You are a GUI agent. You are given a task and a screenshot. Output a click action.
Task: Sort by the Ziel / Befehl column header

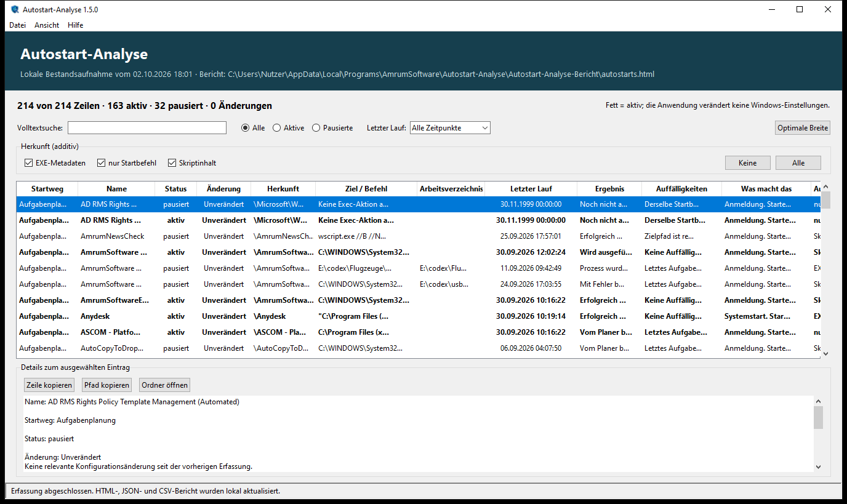point(366,189)
